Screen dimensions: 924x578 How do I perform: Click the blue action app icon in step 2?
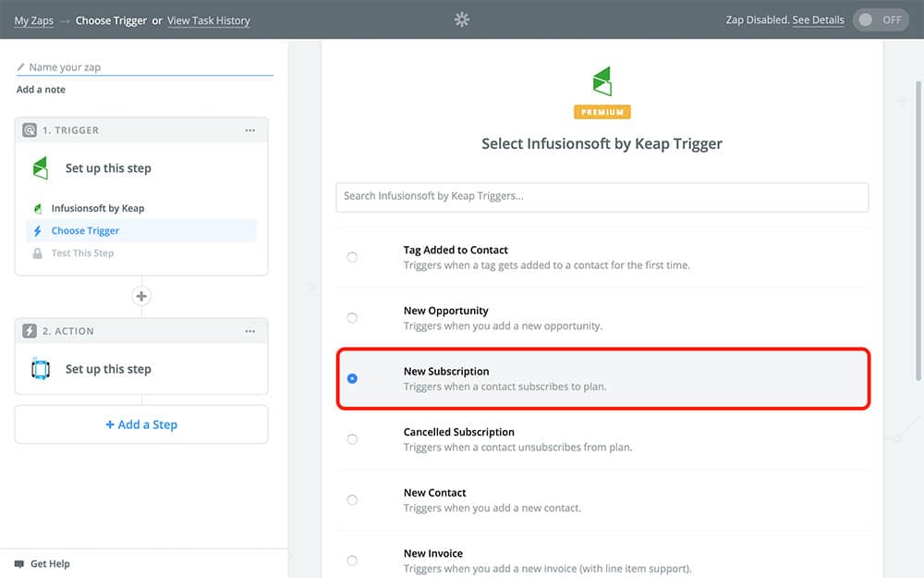coord(40,369)
